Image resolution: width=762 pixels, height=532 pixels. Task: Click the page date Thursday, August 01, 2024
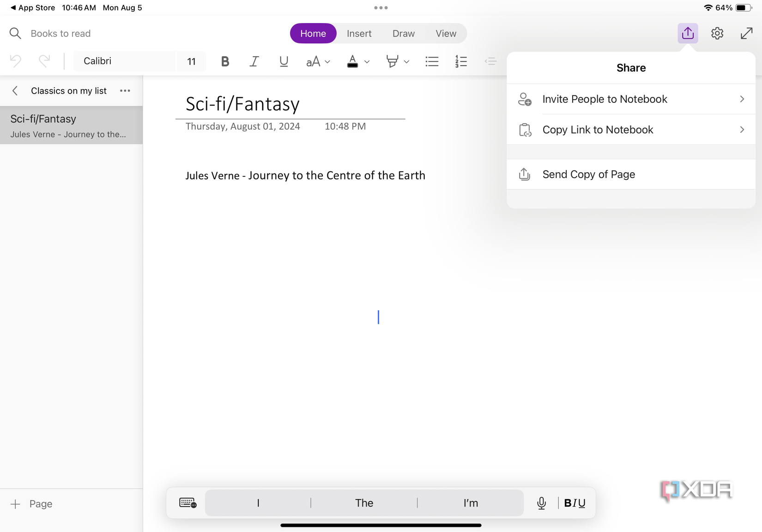click(243, 126)
